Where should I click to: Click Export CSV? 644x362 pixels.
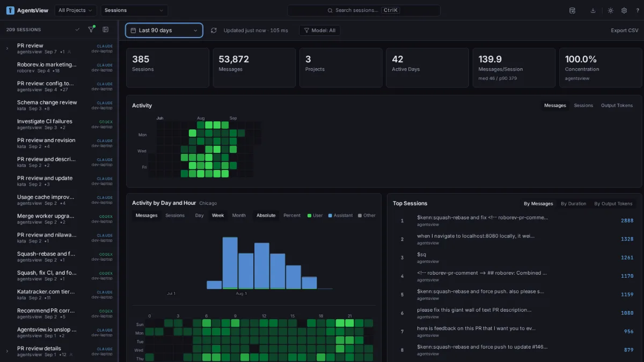click(625, 31)
